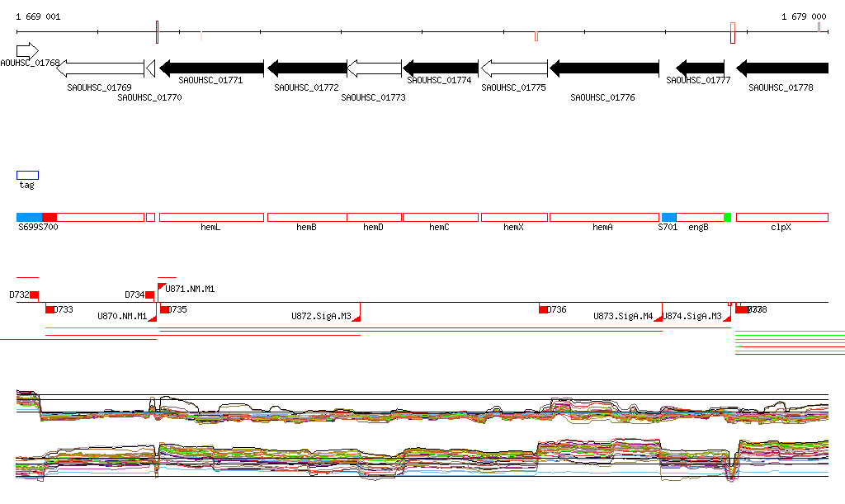This screenshot has height=504, width=845.
Task: Click the clpX feature rectangle
Action: click(782, 218)
